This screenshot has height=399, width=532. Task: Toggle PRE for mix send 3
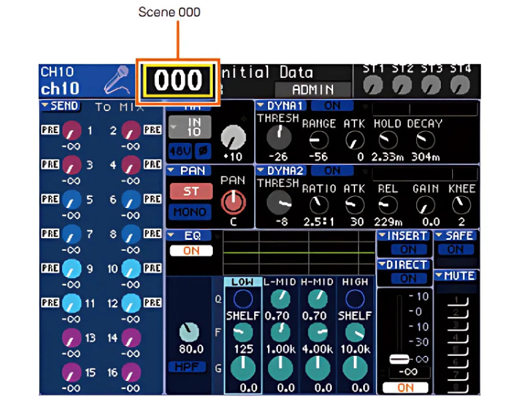51,164
